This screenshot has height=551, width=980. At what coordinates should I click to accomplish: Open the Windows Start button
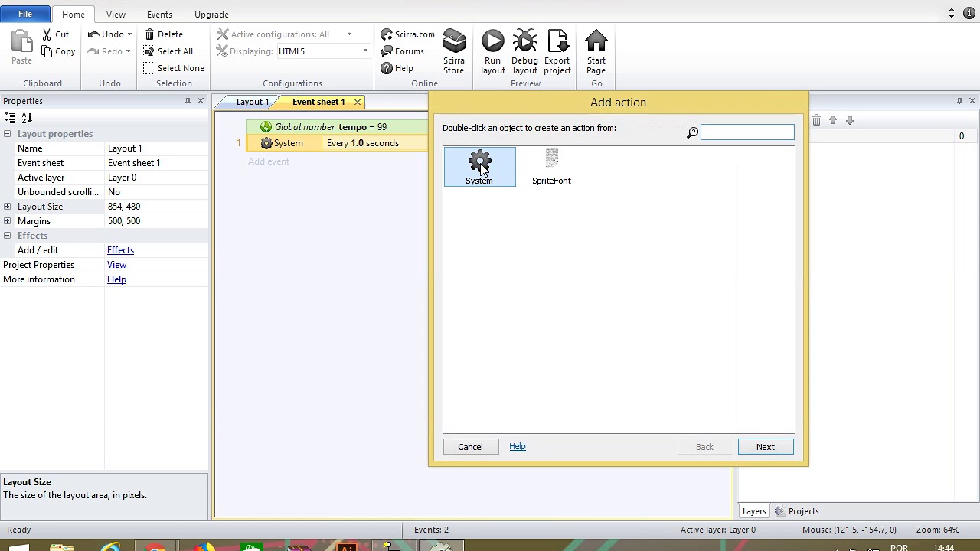[x=19, y=546]
